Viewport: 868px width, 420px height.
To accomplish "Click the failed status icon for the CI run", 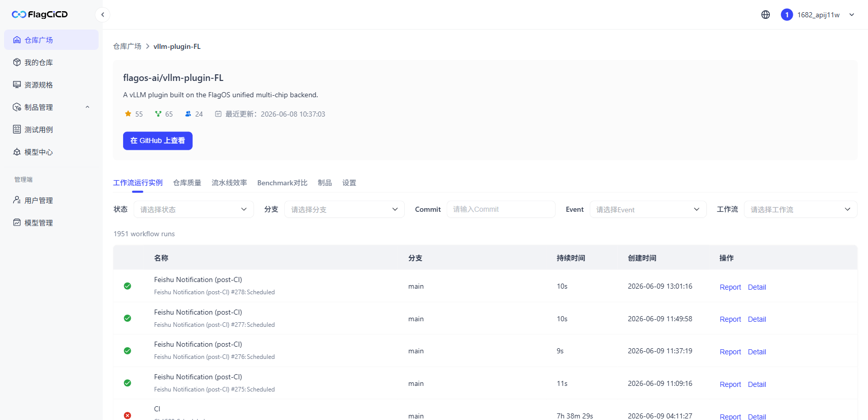I will (x=128, y=415).
